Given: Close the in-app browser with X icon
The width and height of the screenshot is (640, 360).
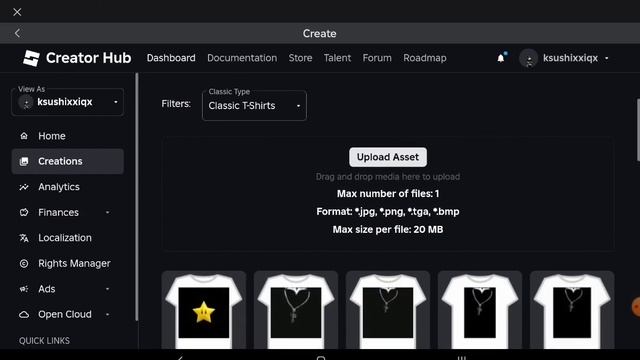Looking at the screenshot, I should (x=17, y=12).
